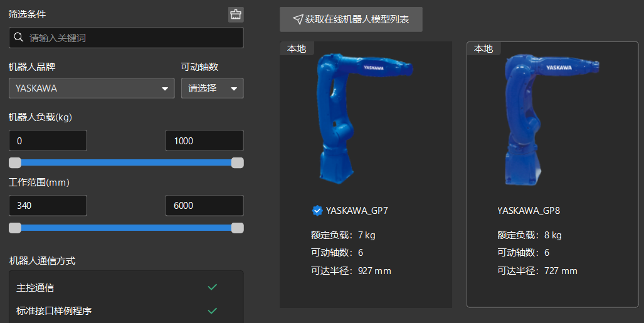This screenshot has width=644, height=323.
Task: Toggle the 标准接口样例程序 option
Action: tap(126, 310)
